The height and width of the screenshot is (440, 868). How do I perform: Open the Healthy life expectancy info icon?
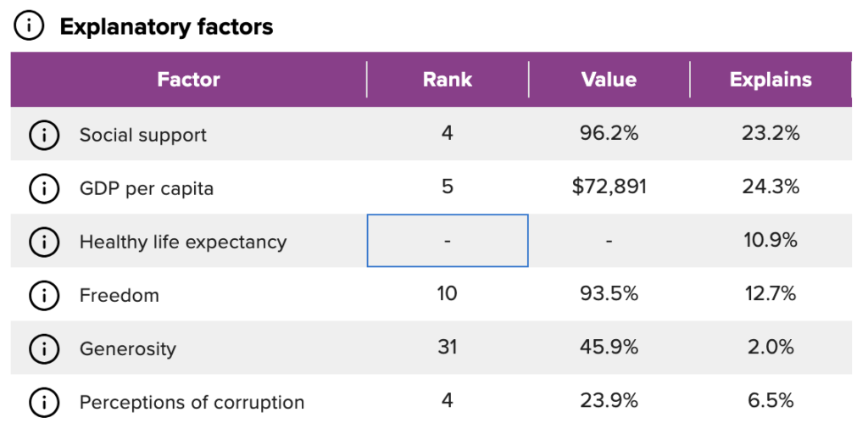[x=44, y=242]
